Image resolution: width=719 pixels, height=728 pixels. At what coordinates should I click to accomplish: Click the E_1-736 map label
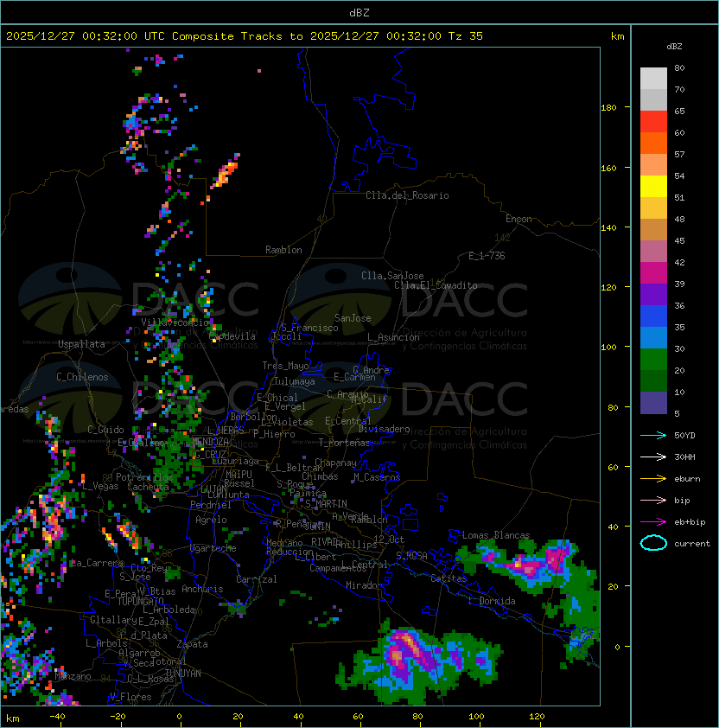coord(487,256)
